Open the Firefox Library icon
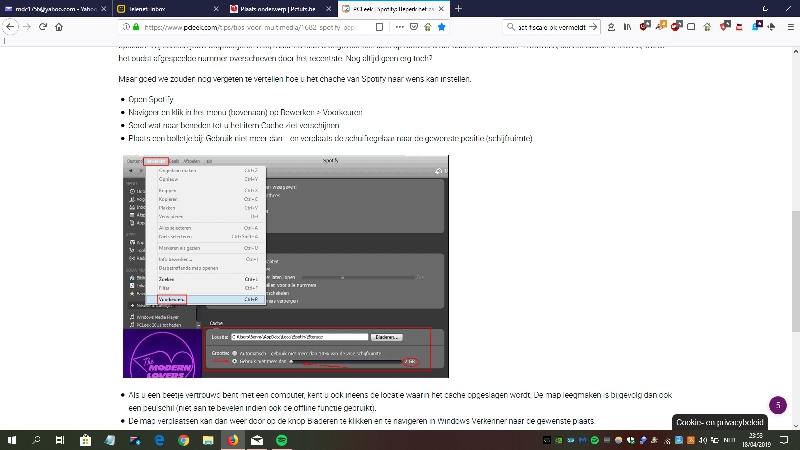This screenshot has height=450, width=800. (627, 27)
